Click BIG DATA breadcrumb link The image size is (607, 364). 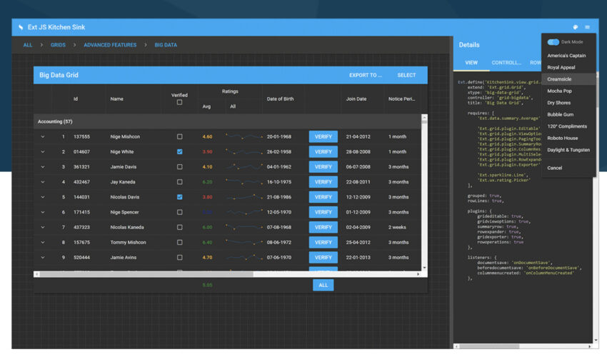click(x=166, y=45)
